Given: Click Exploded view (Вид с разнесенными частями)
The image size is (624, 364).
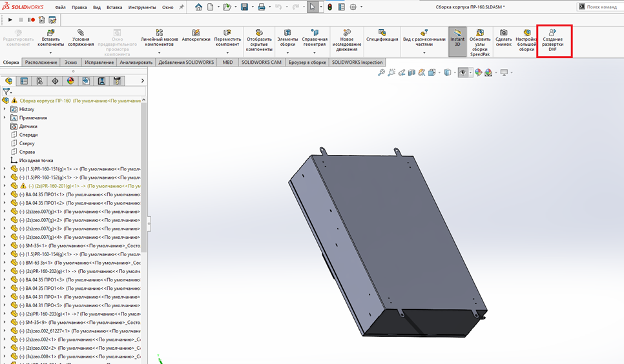Looking at the screenshot, I should point(424,39).
